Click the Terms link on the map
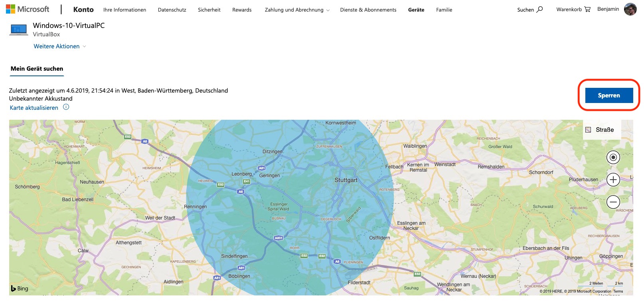 coord(618,291)
